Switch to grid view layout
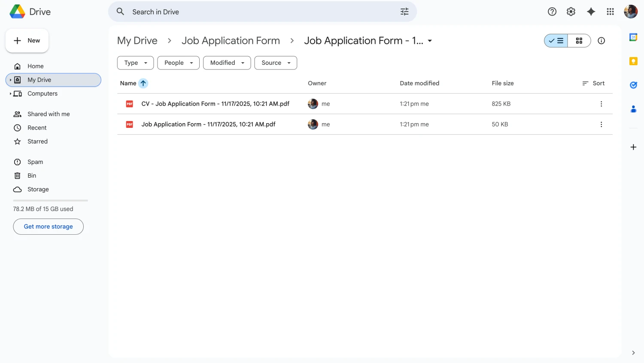644x363 pixels. point(579,40)
